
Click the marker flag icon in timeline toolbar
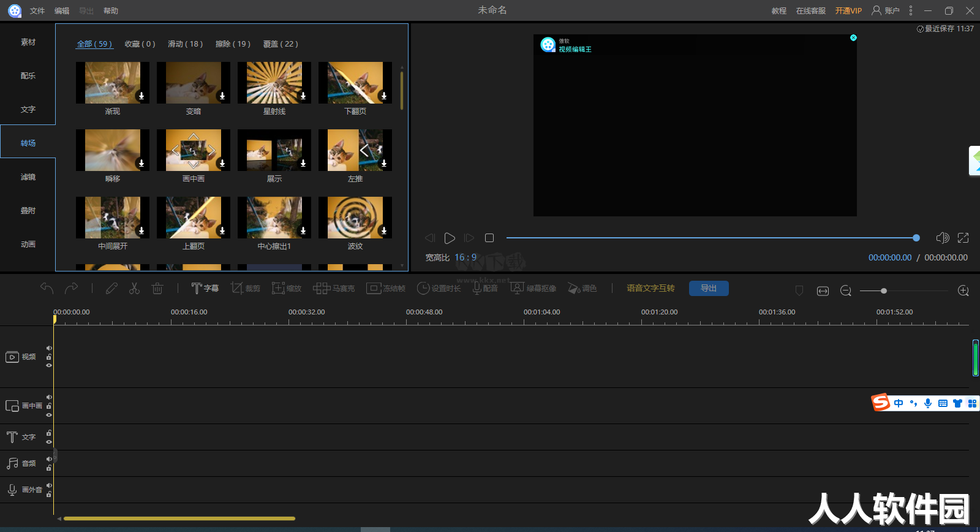799,291
